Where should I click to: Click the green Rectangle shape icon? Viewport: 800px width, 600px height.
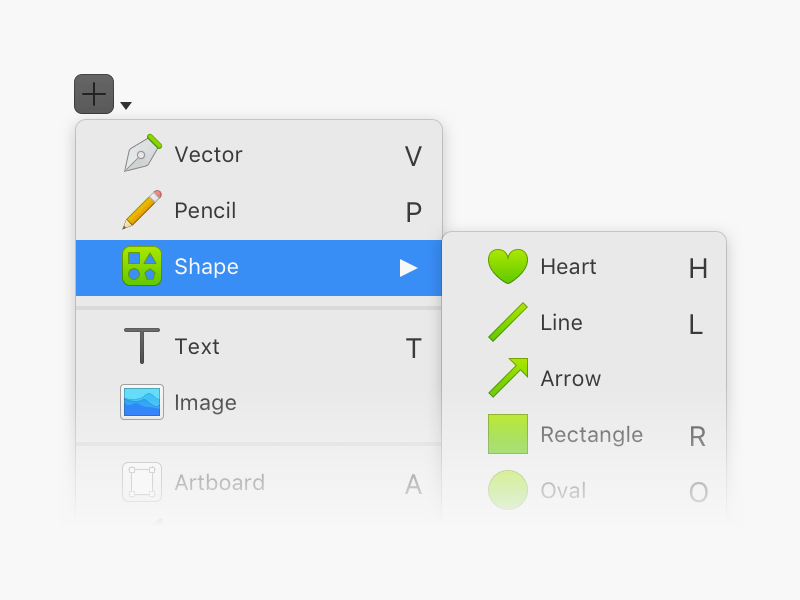pos(508,434)
